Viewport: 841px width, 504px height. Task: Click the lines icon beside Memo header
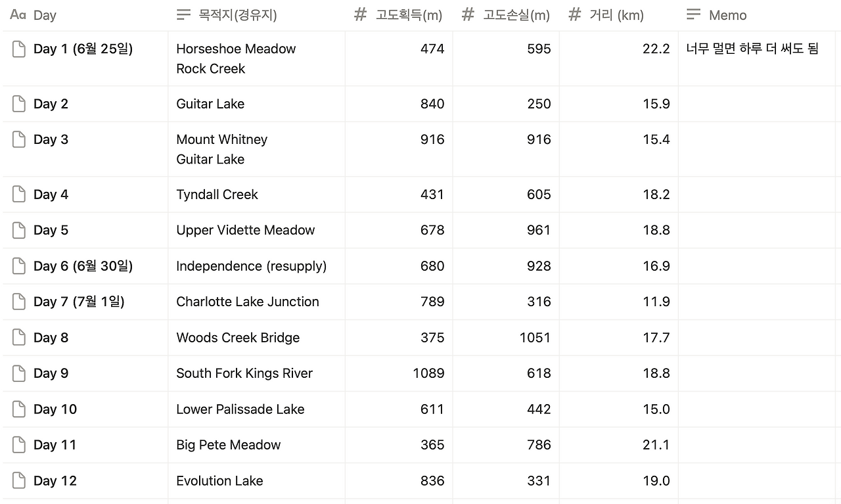[x=693, y=14]
